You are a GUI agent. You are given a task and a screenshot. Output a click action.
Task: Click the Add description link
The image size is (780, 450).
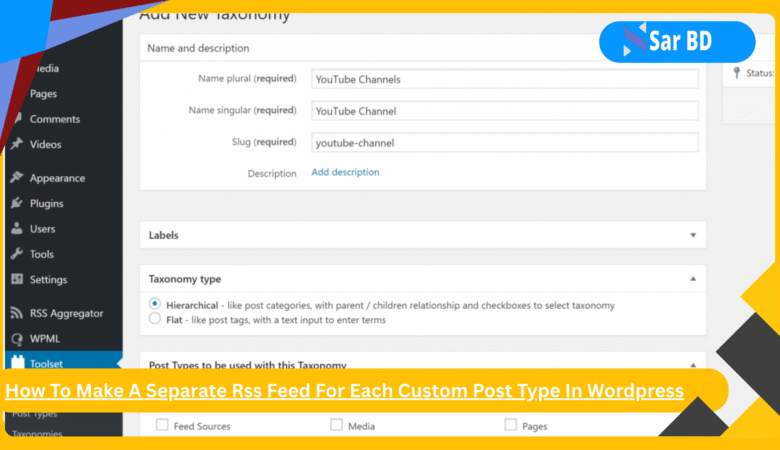(x=345, y=172)
